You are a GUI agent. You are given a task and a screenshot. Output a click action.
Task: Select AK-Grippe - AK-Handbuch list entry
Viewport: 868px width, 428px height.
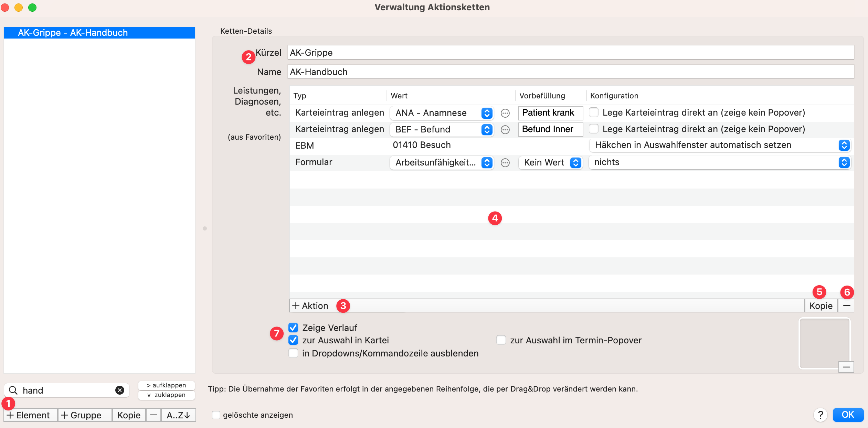99,33
